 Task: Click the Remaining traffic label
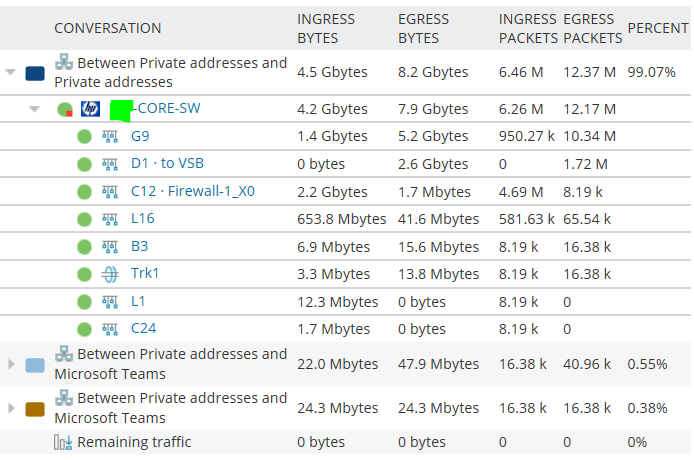pyautogui.click(x=134, y=442)
